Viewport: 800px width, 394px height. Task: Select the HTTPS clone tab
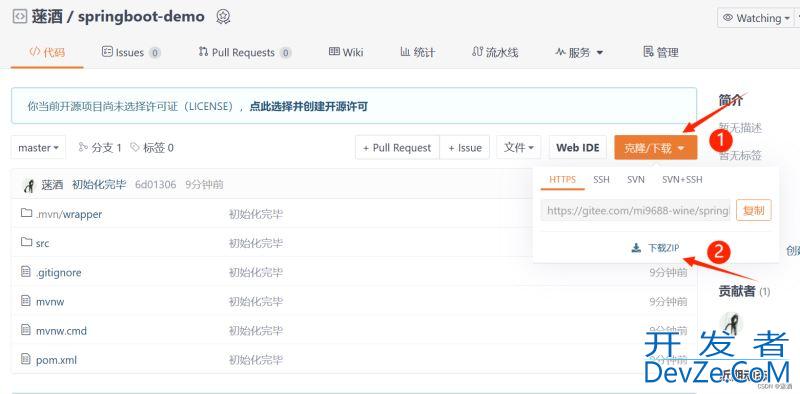coord(563,180)
